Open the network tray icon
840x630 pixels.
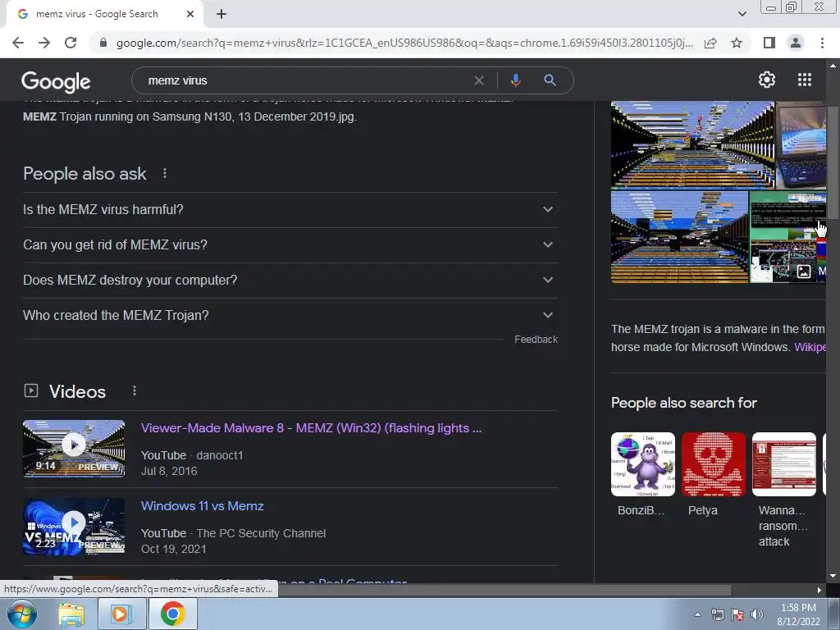click(717, 615)
